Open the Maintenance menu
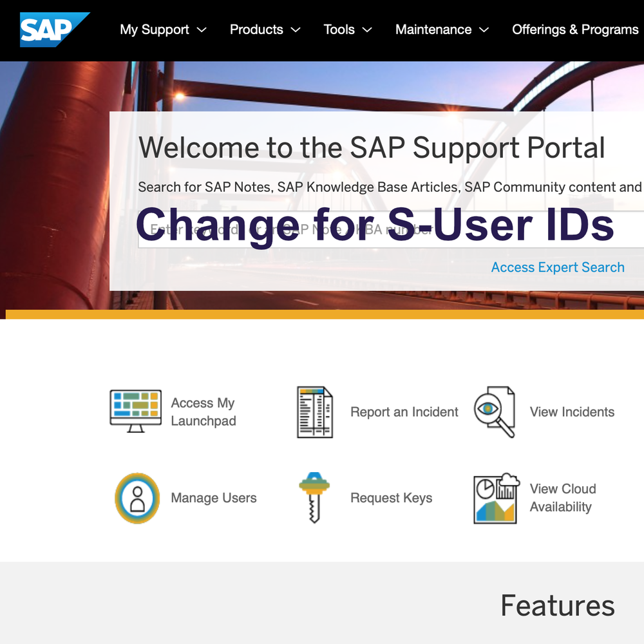 point(433,30)
